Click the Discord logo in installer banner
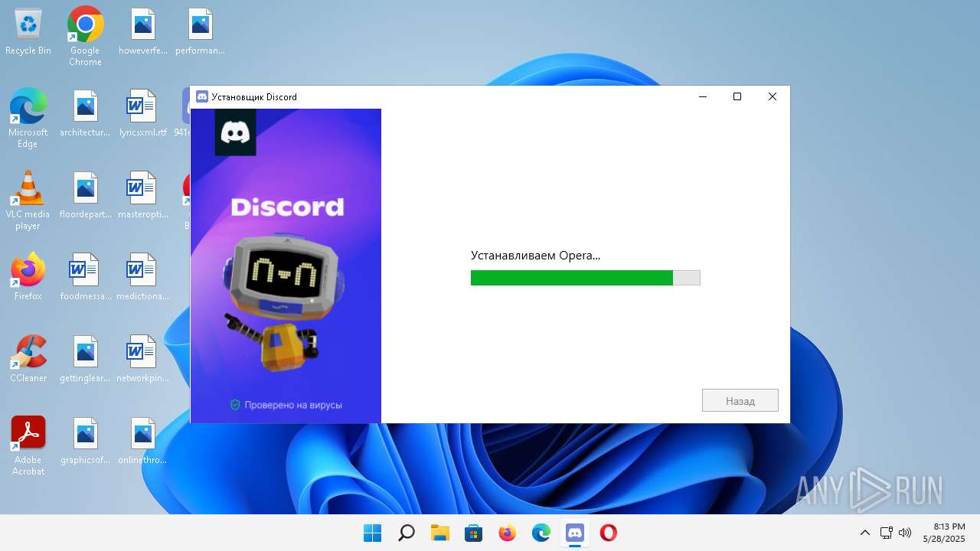Screen dimensions: 980x551 pos(235,132)
